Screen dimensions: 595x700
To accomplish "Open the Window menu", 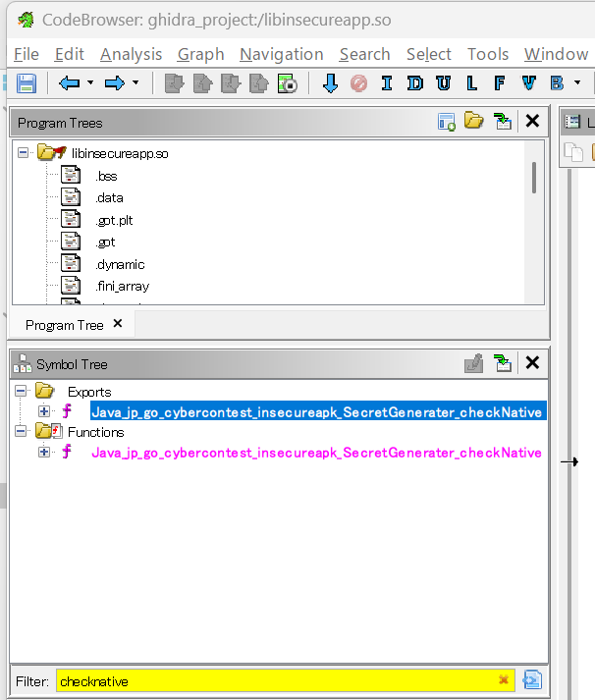I will click(556, 54).
